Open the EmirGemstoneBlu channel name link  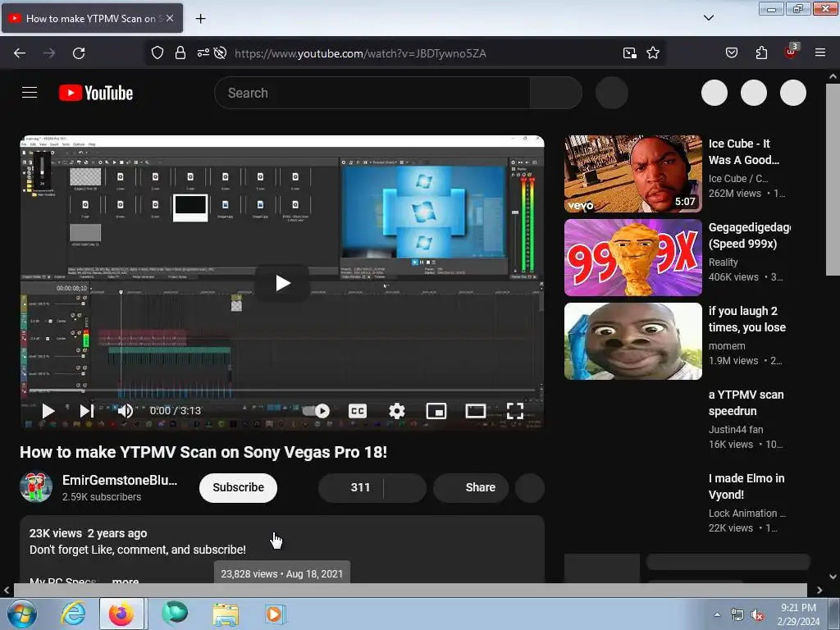point(120,480)
